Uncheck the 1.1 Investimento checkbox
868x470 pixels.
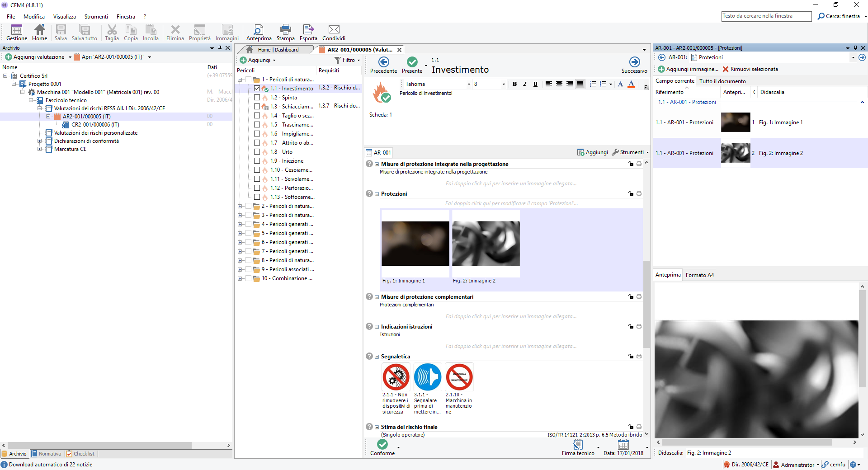(x=257, y=89)
